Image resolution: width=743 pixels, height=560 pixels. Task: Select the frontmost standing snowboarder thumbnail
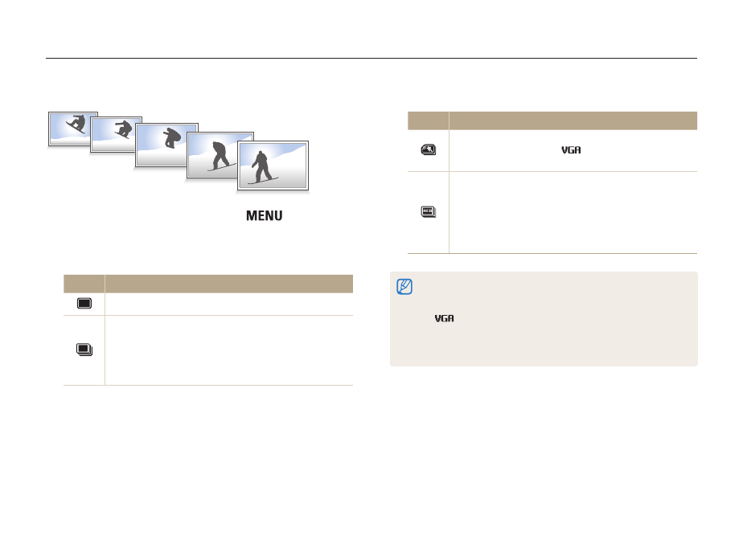[x=273, y=167]
